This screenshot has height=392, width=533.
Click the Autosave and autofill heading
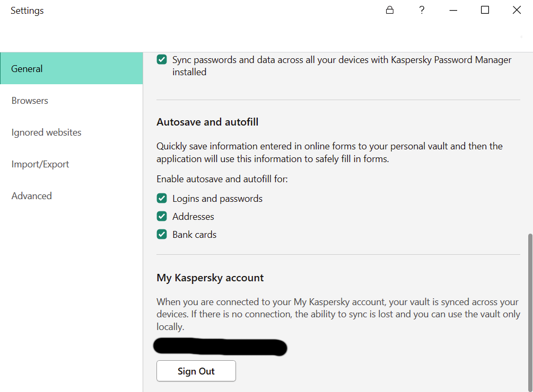pyautogui.click(x=207, y=122)
